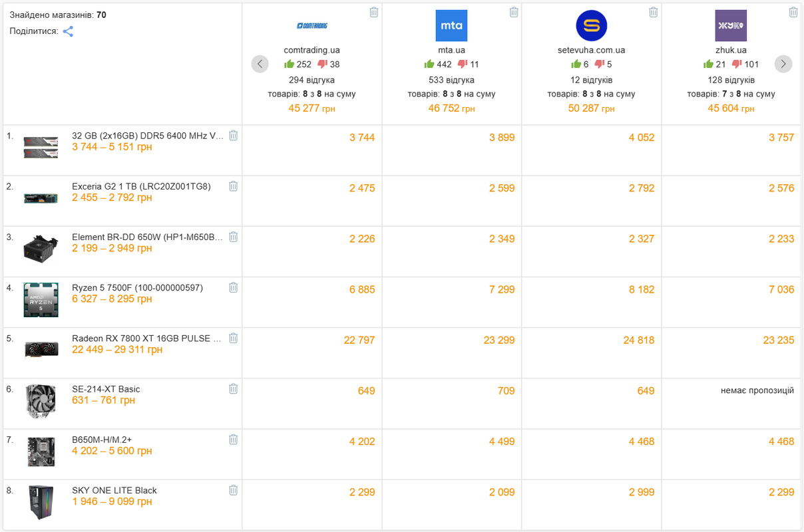Viewport: 804px width, 532px height.
Task: Show previous stores with left arrow
Action: (x=260, y=64)
